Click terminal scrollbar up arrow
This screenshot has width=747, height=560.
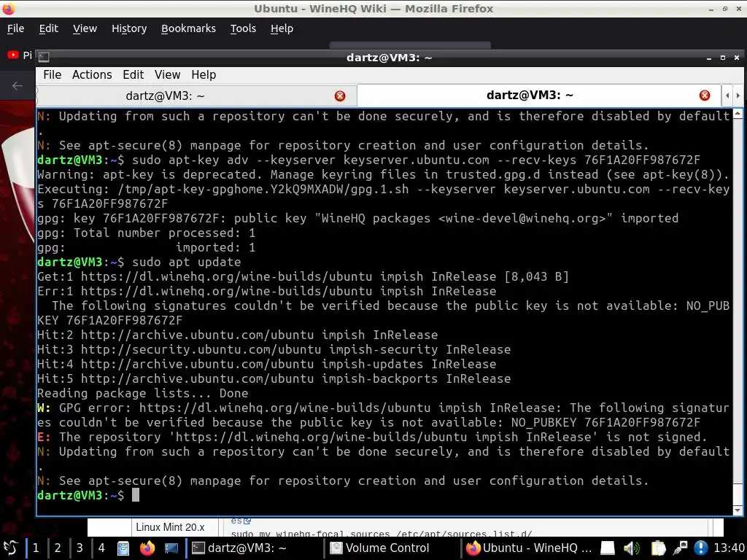738,114
